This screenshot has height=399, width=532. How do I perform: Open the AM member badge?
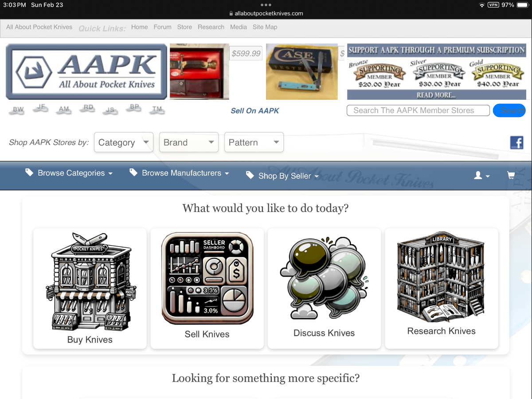[64, 110]
